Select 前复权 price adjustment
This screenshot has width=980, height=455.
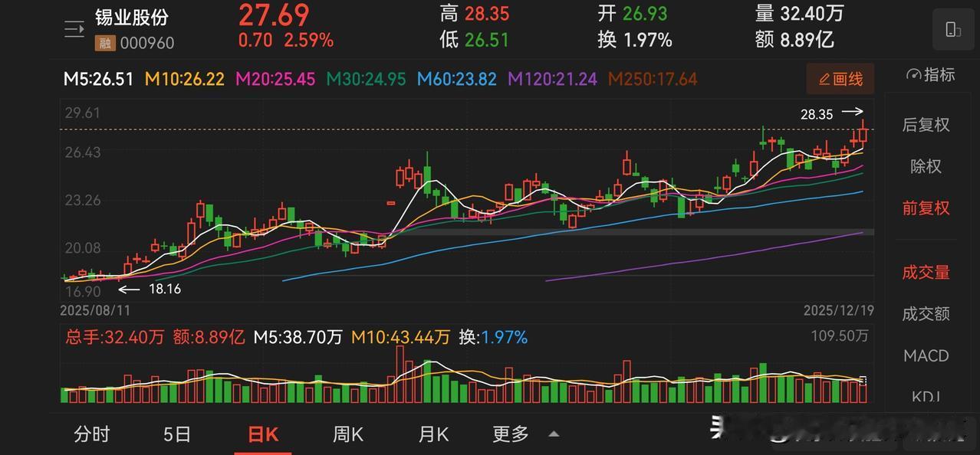pos(926,208)
